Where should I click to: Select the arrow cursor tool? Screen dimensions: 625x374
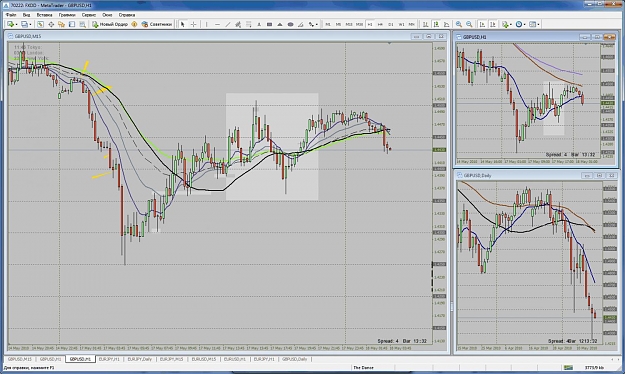[183, 24]
